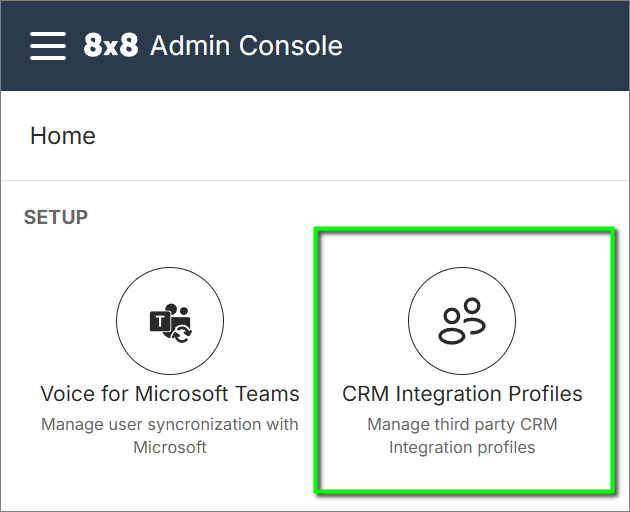The image size is (630, 512).
Task: Click the SETUP section label
Action: 56,217
